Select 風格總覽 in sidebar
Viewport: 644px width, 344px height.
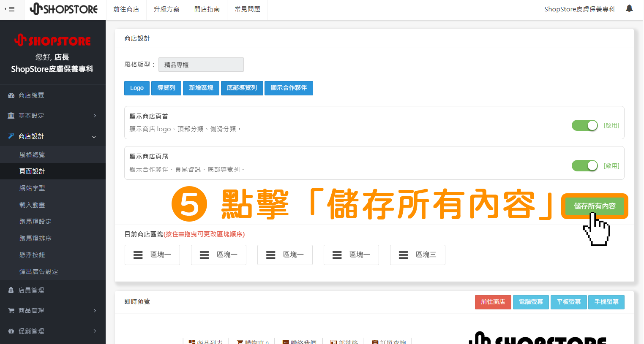point(53,155)
